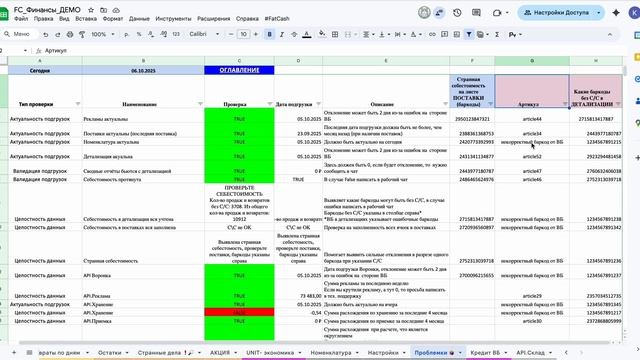Open the Файл menu
The image size is (640, 360).
(21, 19)
